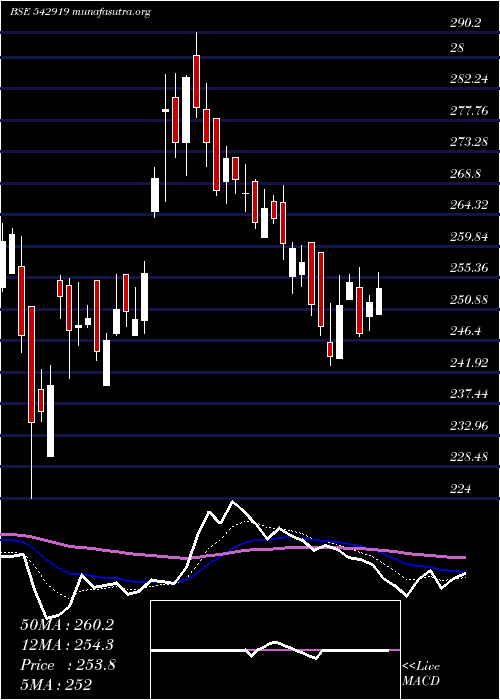
Task: Select the 241.92 price axis label
Action: (x=469, y=362)
